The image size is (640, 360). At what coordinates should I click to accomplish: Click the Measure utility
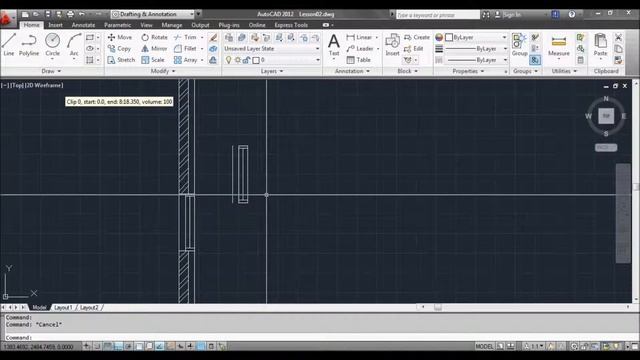tap(558, 46)
